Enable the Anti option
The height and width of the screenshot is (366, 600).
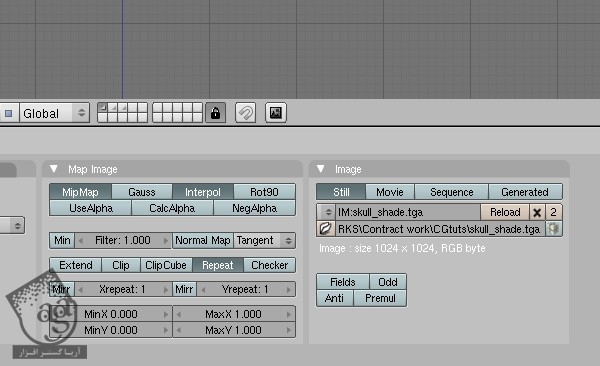[x=334, y=298]
